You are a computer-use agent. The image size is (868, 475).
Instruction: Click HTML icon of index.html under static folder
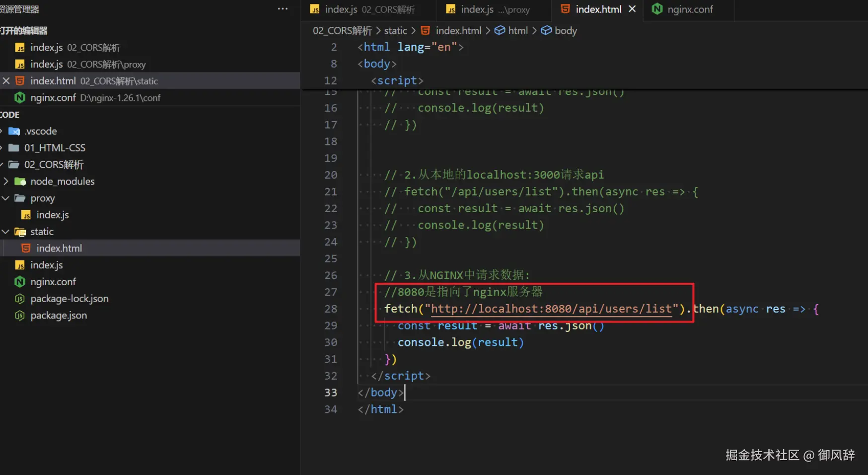click(26, 248)
